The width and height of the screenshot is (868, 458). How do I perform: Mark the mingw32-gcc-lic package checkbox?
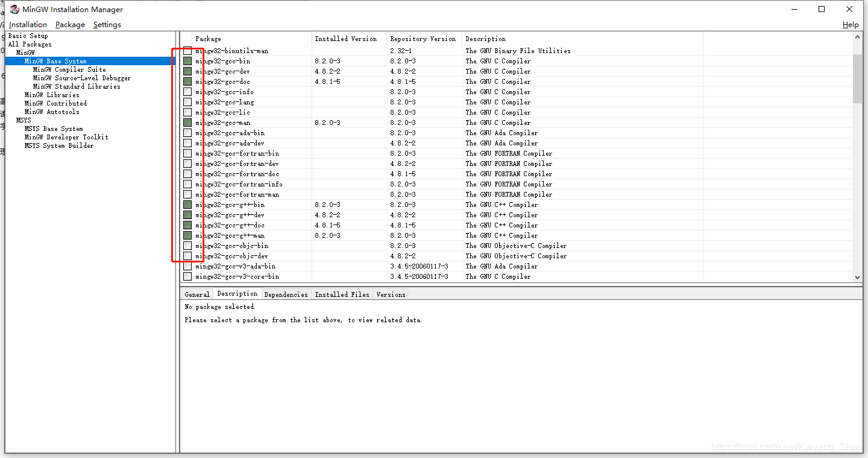pyautogui.click(x=187, y=112)
